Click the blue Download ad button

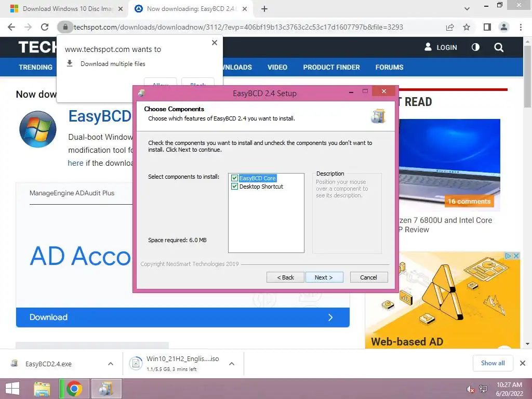click(182, 317)
